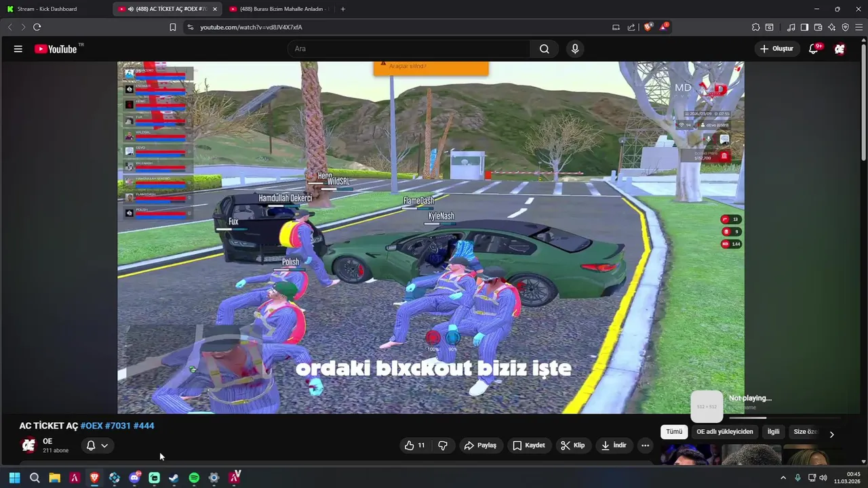This screenshot has width=868, height=488.
Task: Like the video with thumbs up
Action: [414, 445]
